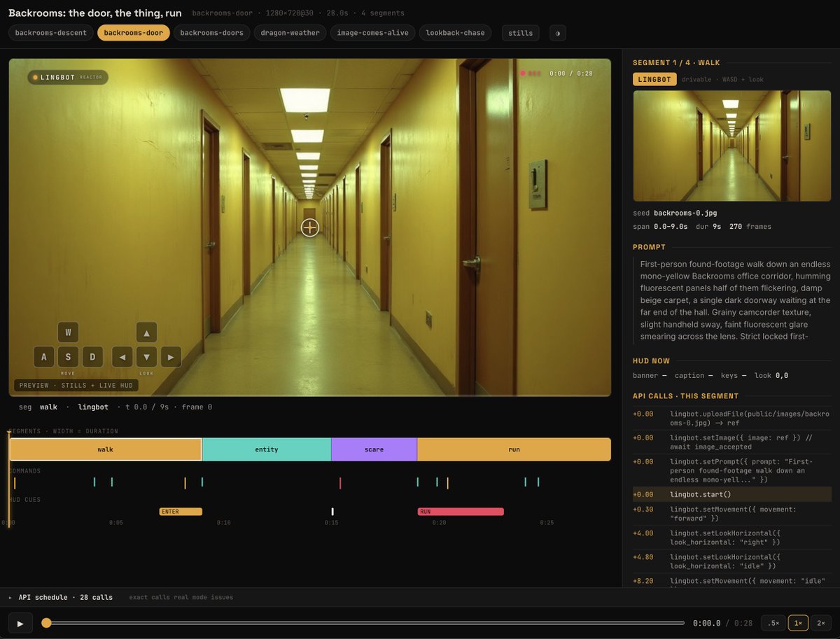Click the setLookHorizontal right call at +4.00
This screenshot has width=840, height=639.
tap(732, 538)
